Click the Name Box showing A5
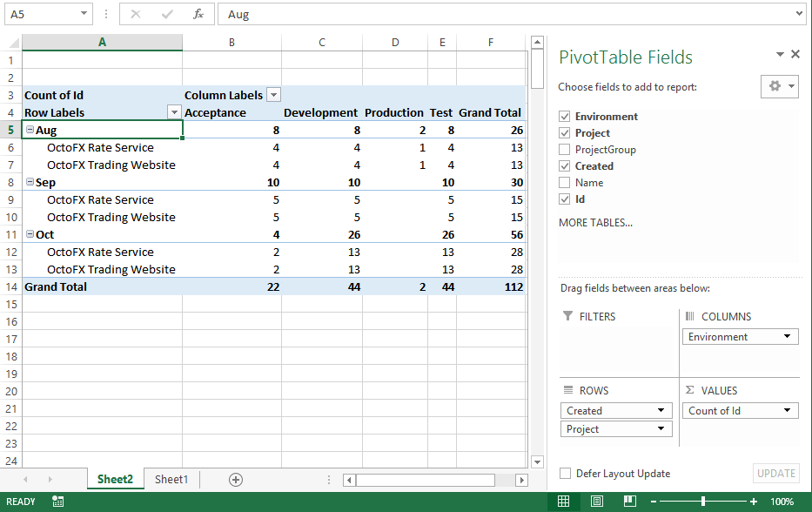The image size is (812, 512). pos(43,14)
